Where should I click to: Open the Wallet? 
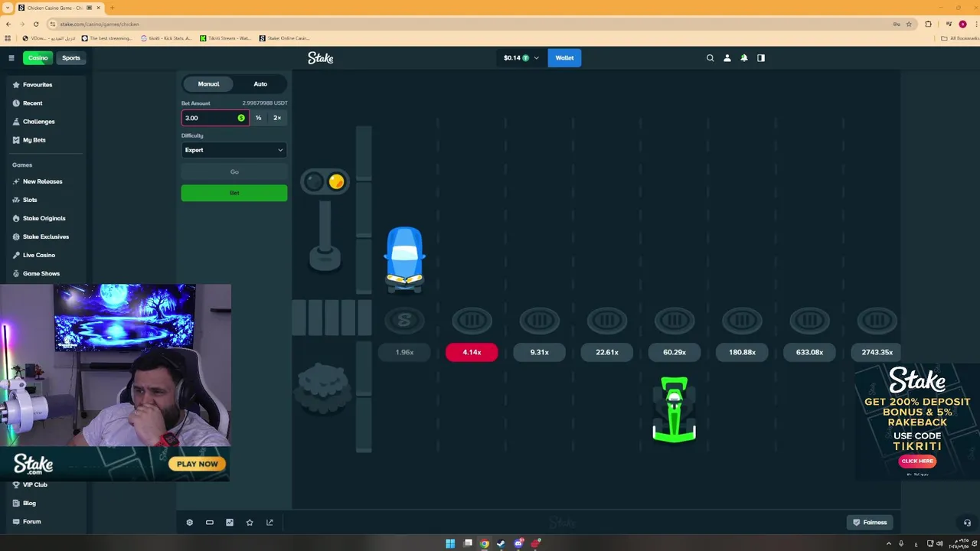coord(564,58)
